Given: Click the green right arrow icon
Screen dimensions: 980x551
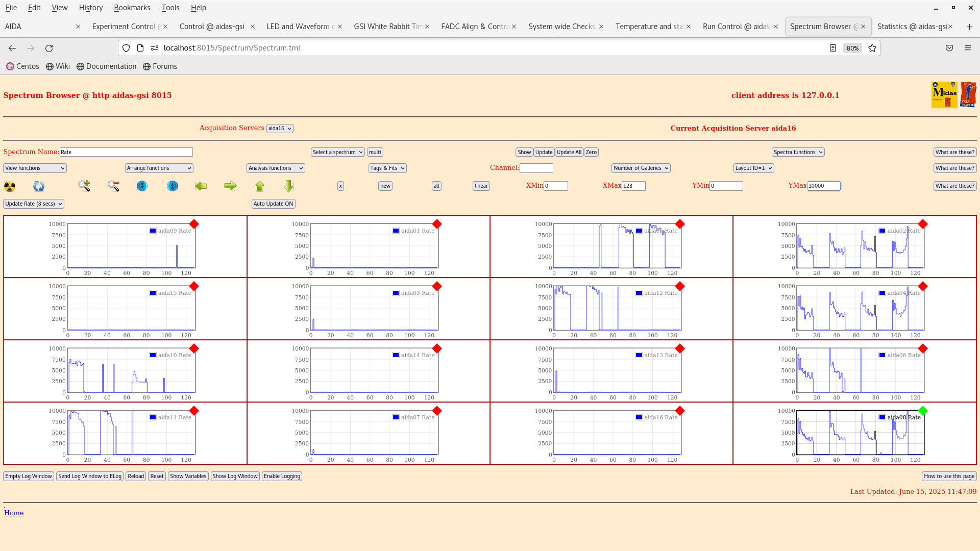Looking at the screenshot, I should [230, 186].
